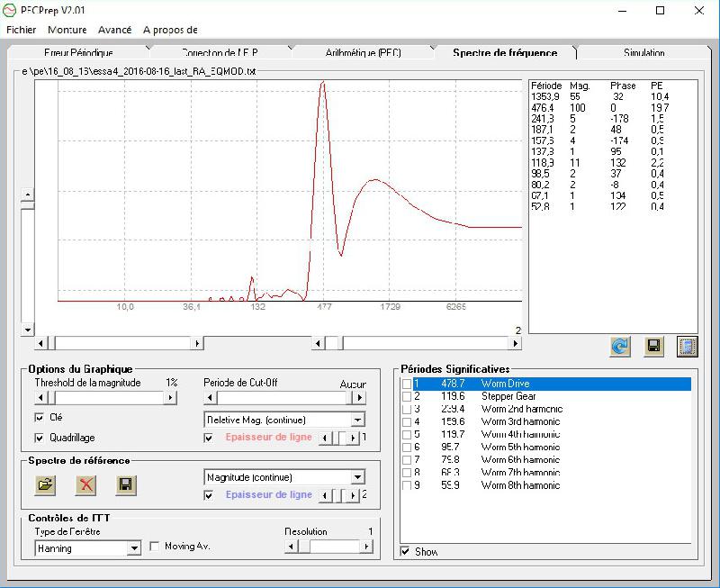Switch to the Simulation tab

coord(644,52)
